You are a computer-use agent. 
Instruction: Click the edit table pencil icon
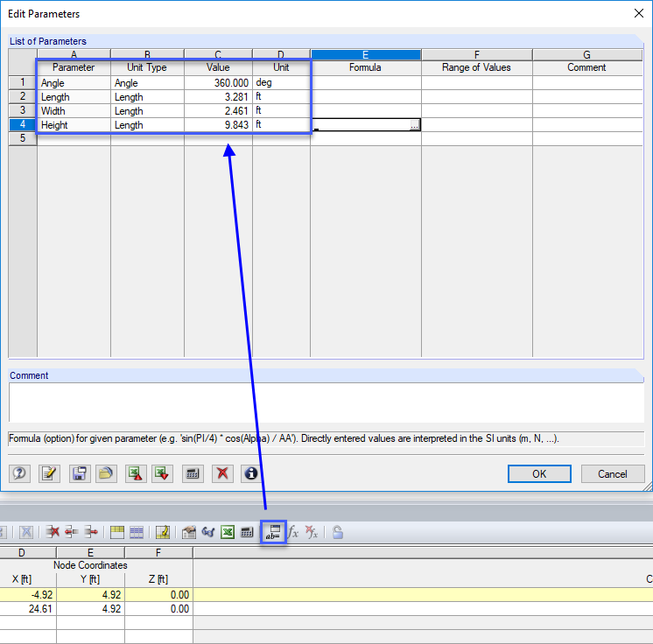163,532
